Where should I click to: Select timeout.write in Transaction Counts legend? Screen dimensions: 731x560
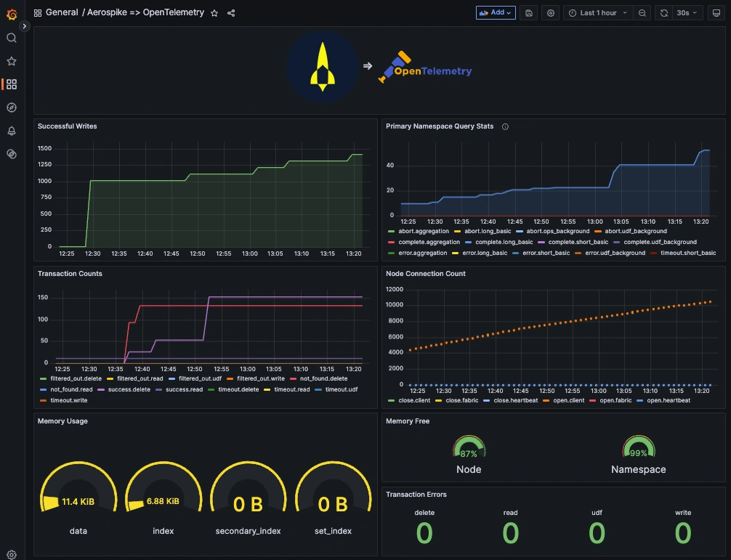click(68, 400)
